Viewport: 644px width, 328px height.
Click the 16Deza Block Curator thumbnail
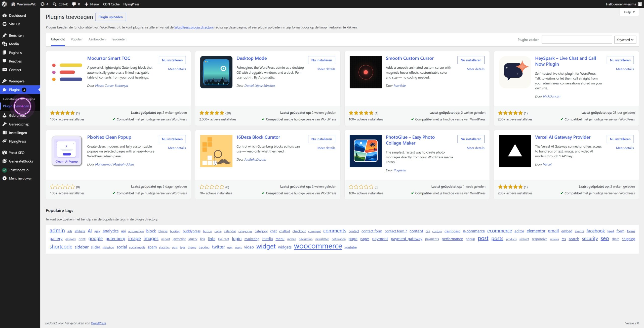216,151
